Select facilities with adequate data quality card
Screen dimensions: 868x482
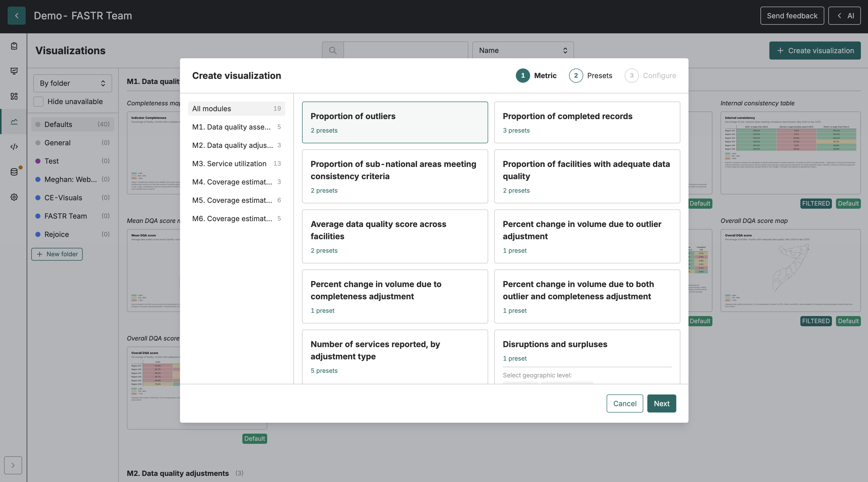pos(587,176)
